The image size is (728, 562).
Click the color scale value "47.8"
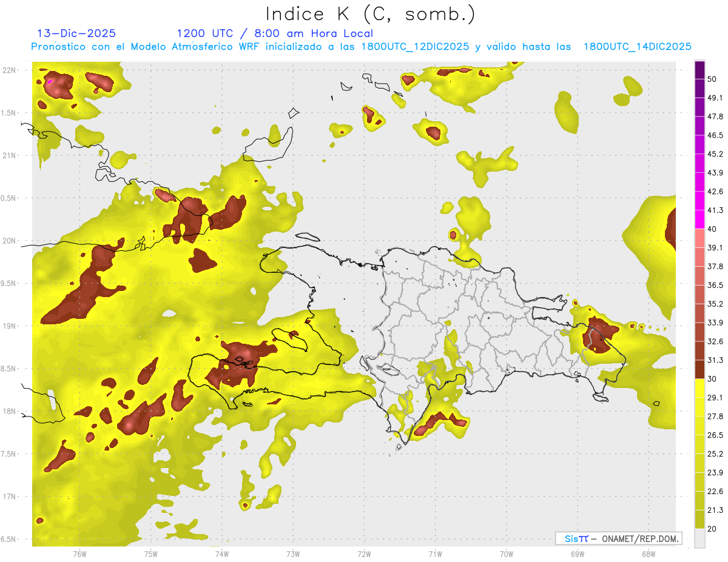coord(715,116)
